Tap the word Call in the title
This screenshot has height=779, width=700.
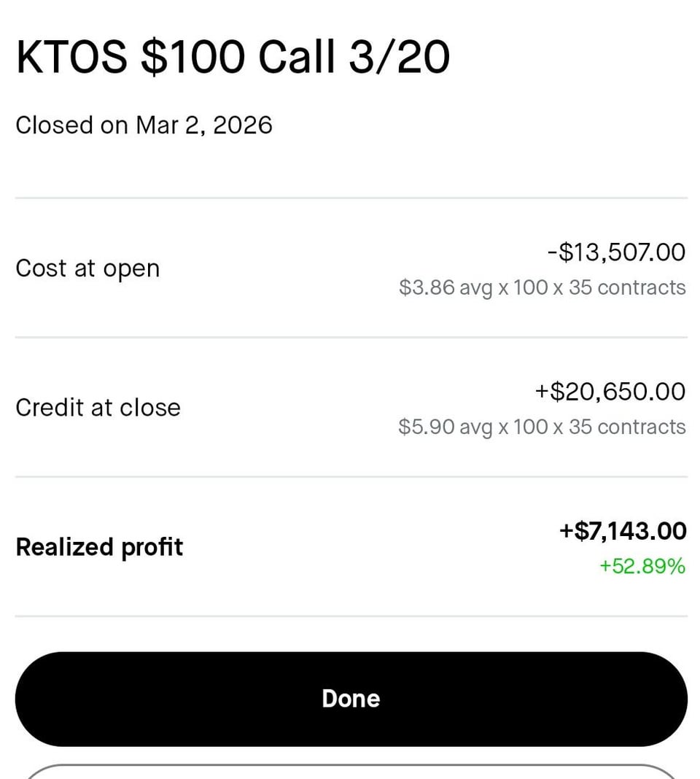click(297, 57)
